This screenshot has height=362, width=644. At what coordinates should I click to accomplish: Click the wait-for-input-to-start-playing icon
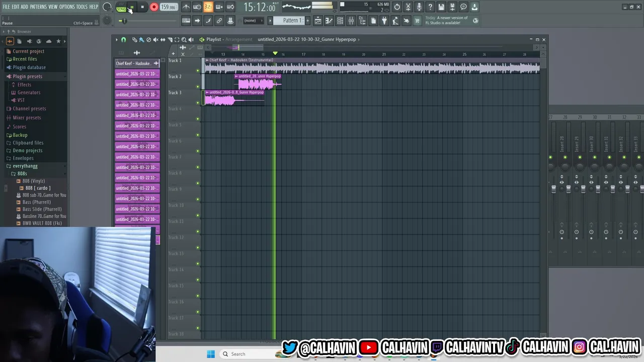[x=197, y=7]
